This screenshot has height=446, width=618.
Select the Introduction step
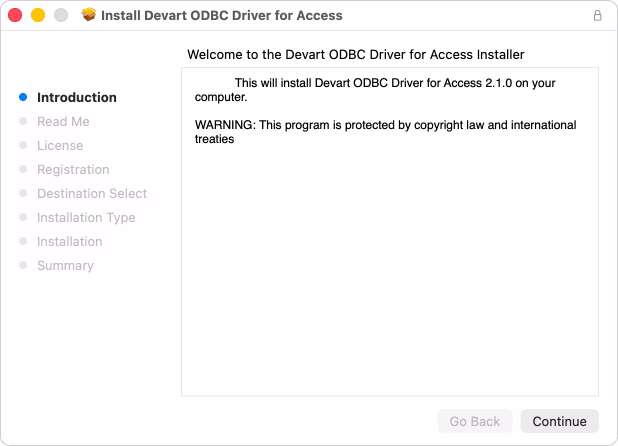click(x=77, y=97)
